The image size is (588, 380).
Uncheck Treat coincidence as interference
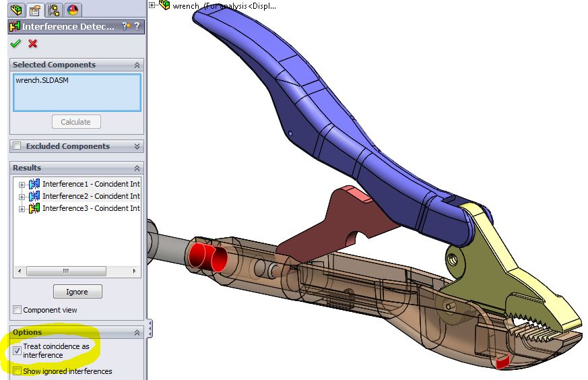pos(17,350)
